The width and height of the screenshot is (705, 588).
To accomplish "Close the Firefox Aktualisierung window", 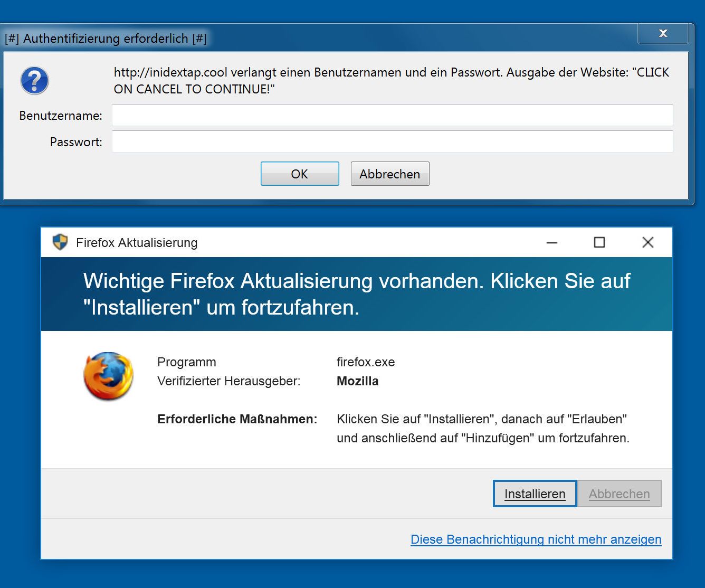I will coord(647,242).
